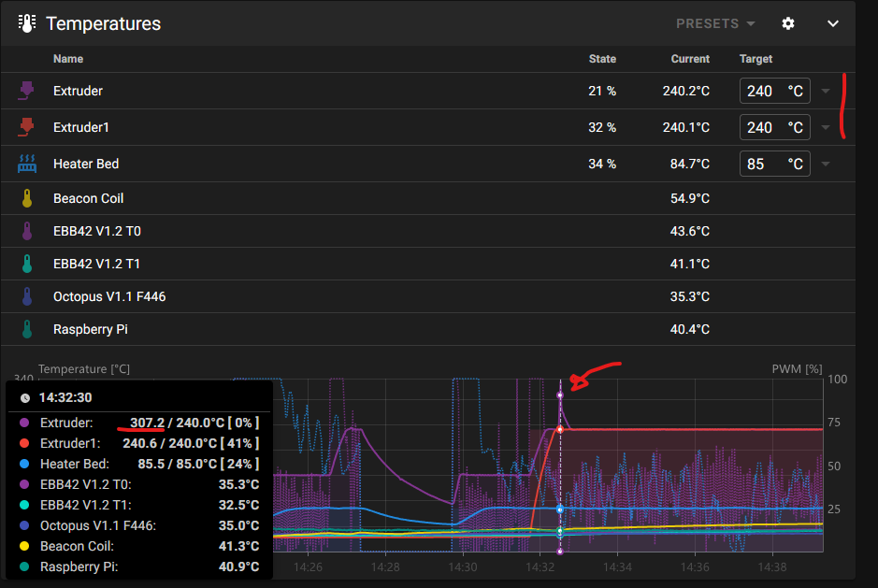
Task: Click the red Extruder1 dot in tooltip
Action: click(24, 443)
